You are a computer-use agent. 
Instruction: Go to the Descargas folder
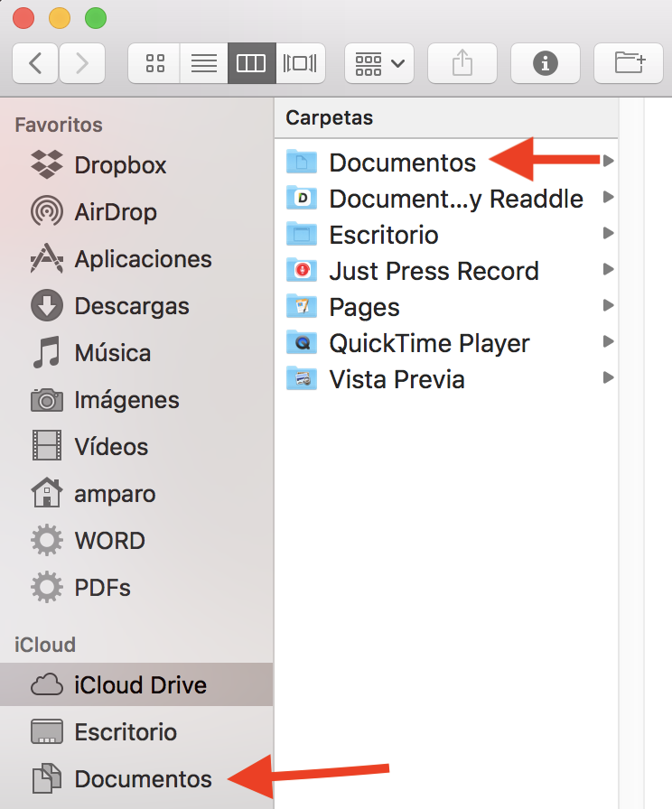(x=132, y=306)
